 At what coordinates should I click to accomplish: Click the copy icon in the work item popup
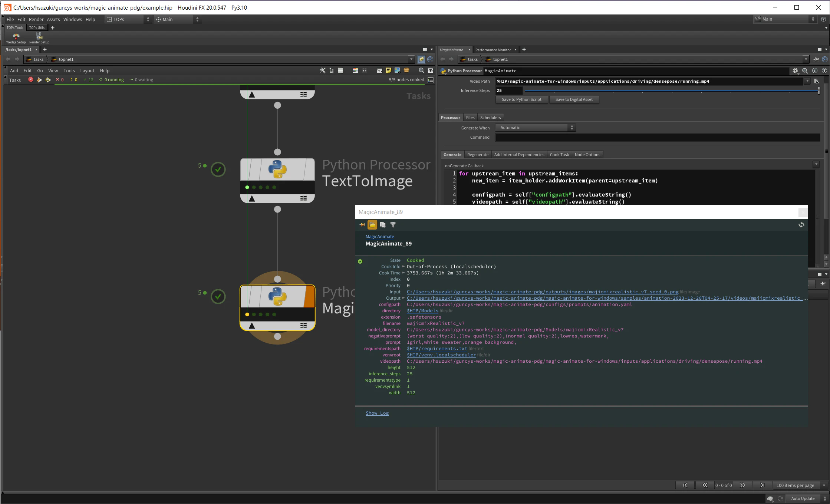[383, 225]
